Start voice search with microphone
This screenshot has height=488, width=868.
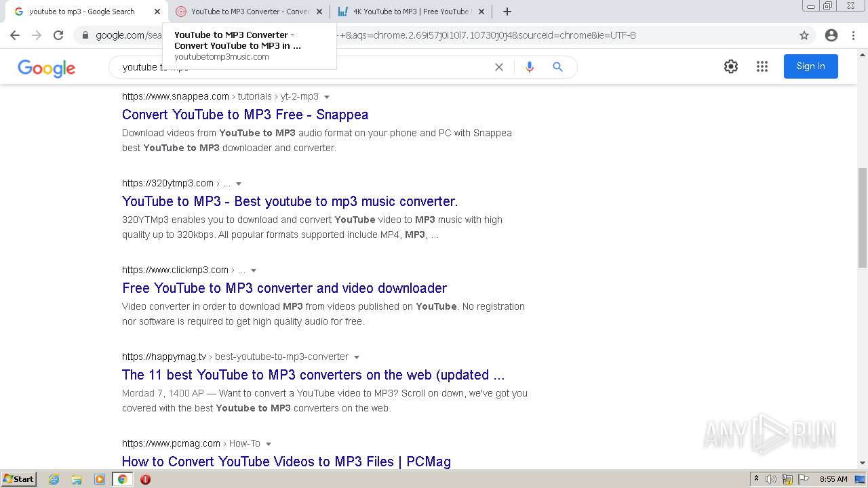point(530,67)
